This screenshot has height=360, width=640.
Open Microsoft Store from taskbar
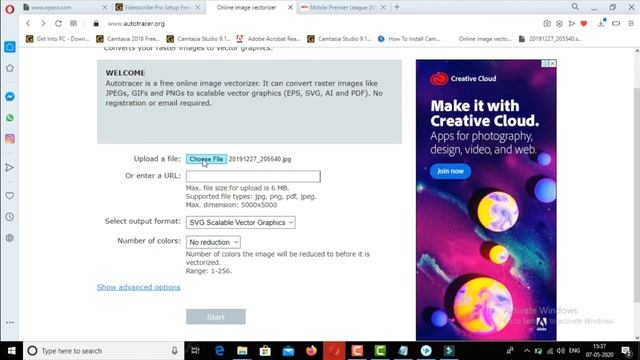[265, 351]
